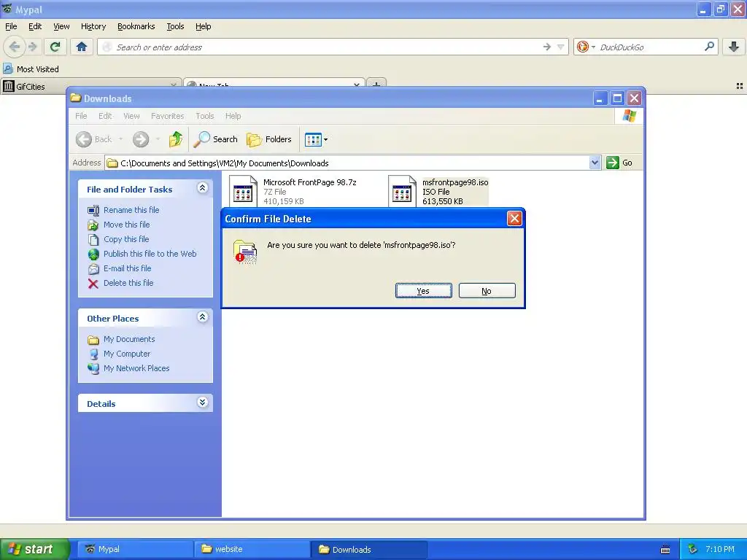Screen dimensions: 747x560
Task: Open My Computer from Other Places
Action: click(127, 354)
